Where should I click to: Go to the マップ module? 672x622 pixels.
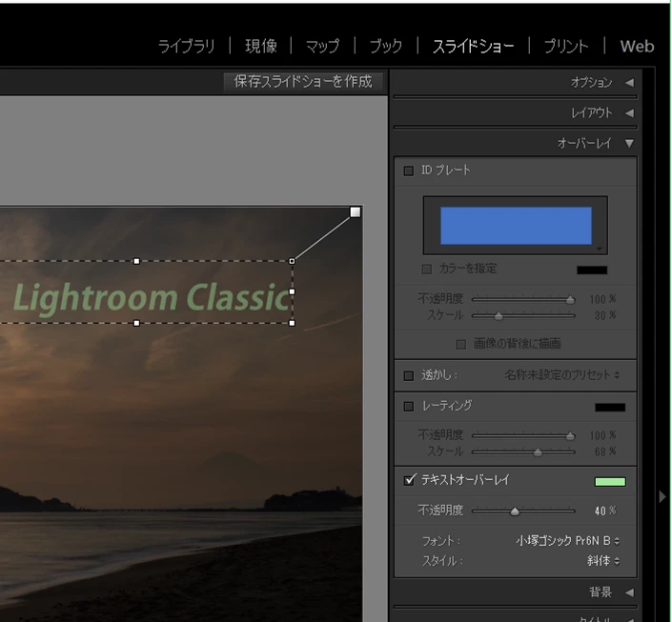(x=323, y=47)
